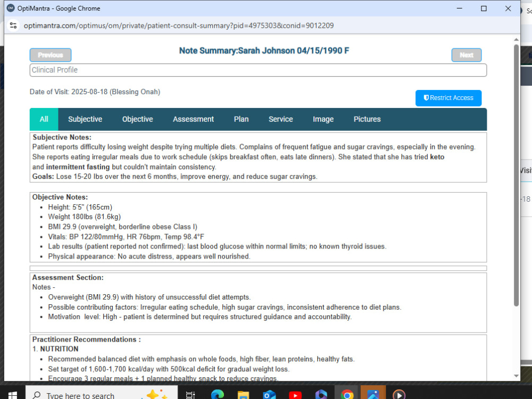This screenshot has height=399, width=532.
Task: Click the Restrict Access button
Action: [448, 98]
